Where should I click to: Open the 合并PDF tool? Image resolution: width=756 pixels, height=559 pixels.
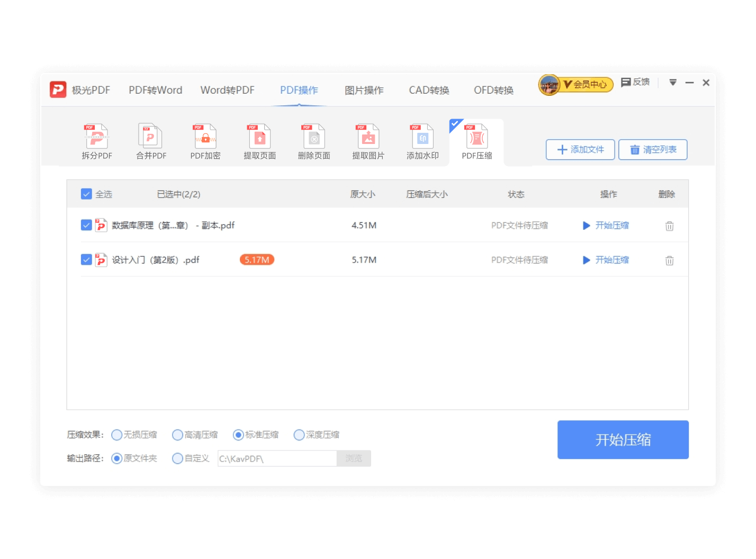point(150,141)
